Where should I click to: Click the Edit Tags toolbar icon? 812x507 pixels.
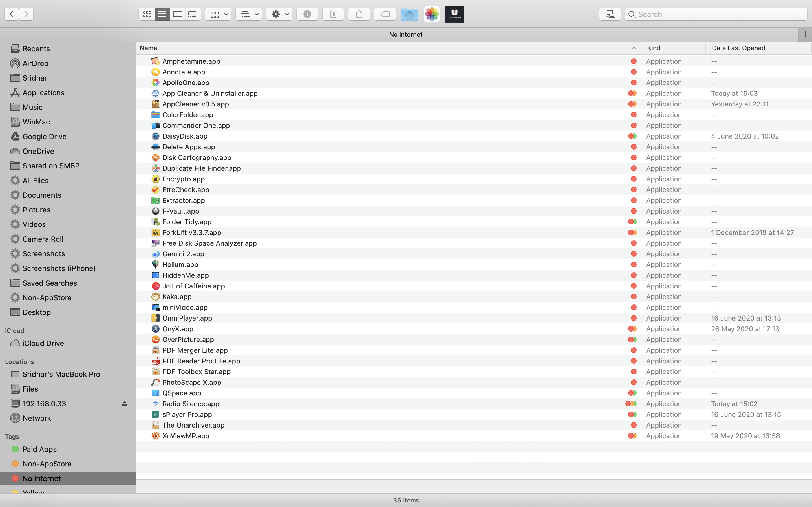point(385,14)
